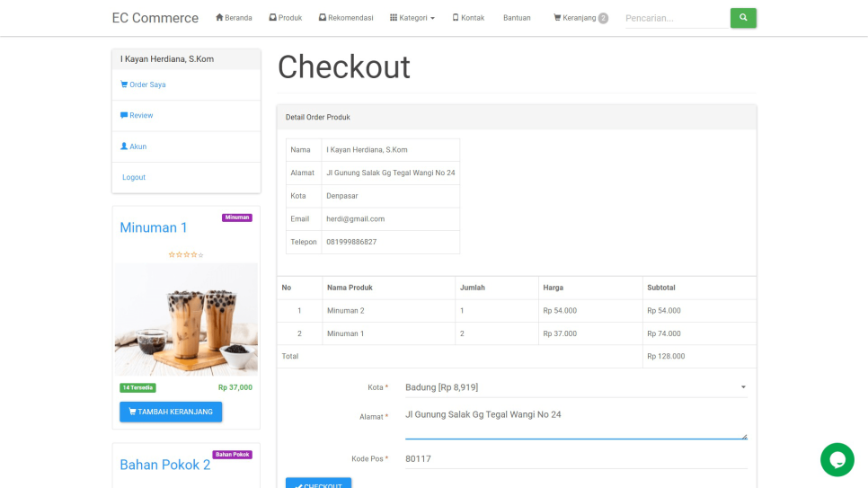The width and height of the screenshot is (868, 488).
Task: Click the Nama Produk column header
Action: pyautogui.click(x=388, y=288)
